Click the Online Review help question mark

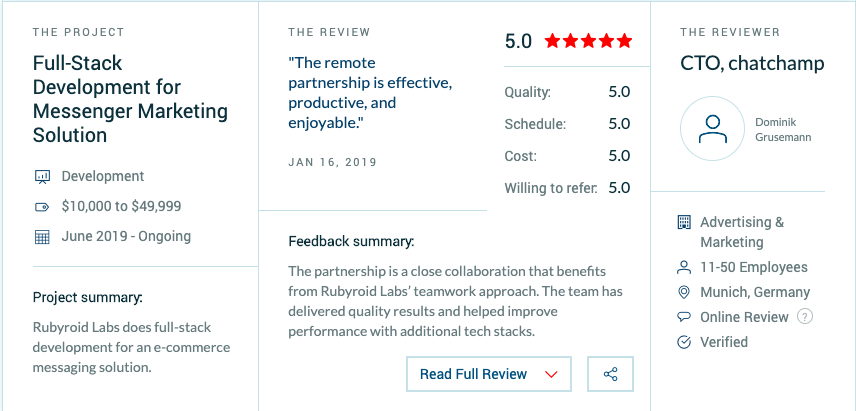tap(804, 317)
